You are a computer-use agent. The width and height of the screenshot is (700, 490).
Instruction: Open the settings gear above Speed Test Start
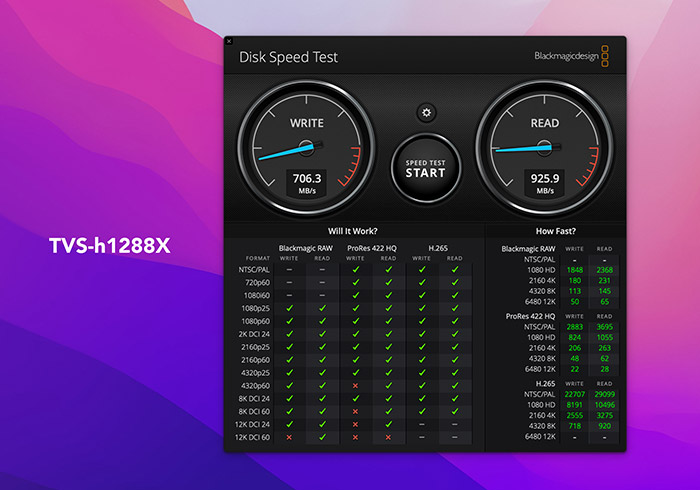coord(426,112)
